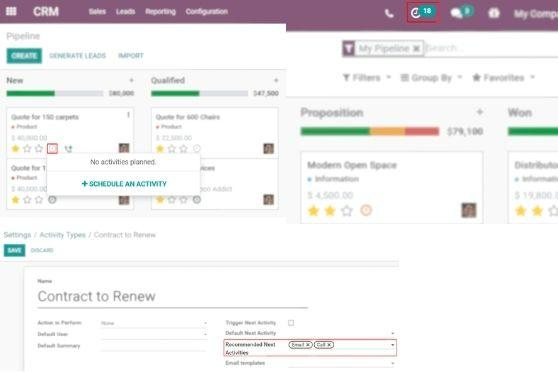Add a card with plus icon in Proposition column
The image size is (558, 372).
tap(480, 112)
